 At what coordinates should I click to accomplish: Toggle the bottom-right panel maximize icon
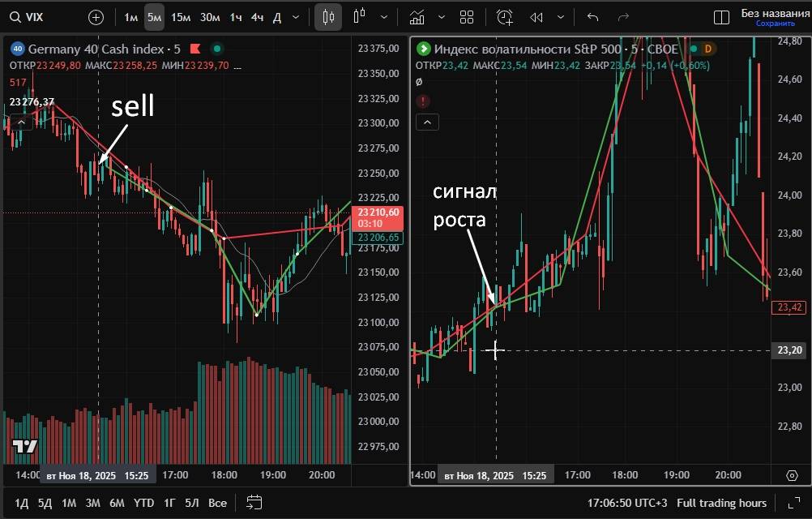tap(785, 503)
